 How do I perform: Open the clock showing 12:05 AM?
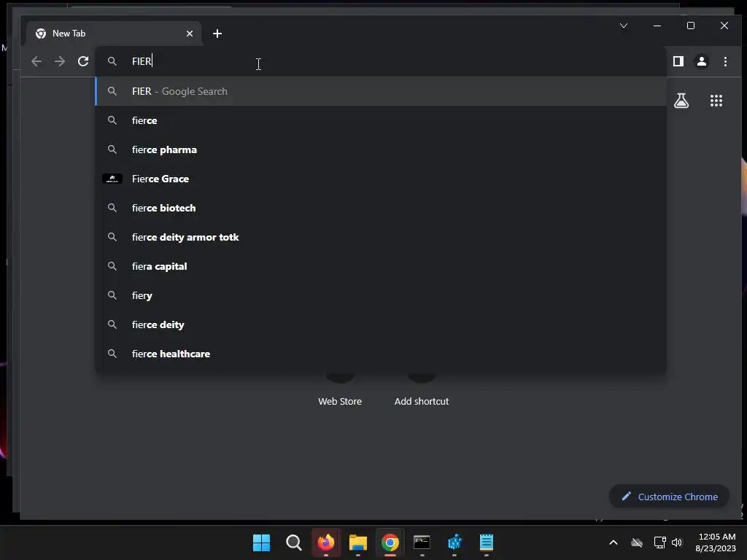tap(716, 542)
